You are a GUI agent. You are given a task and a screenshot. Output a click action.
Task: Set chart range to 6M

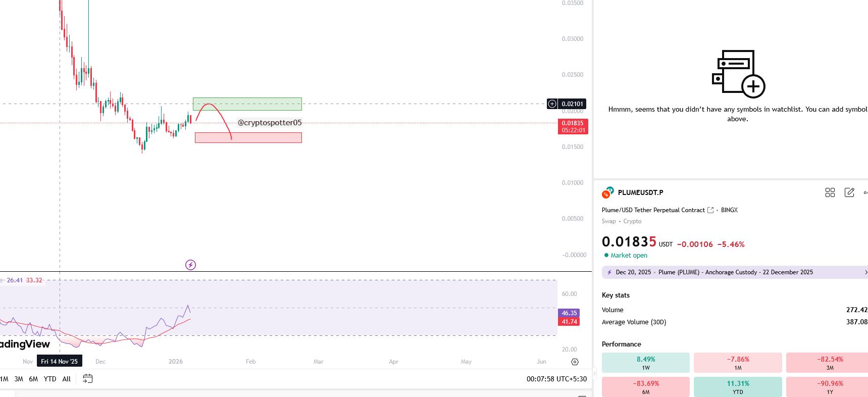33,379
